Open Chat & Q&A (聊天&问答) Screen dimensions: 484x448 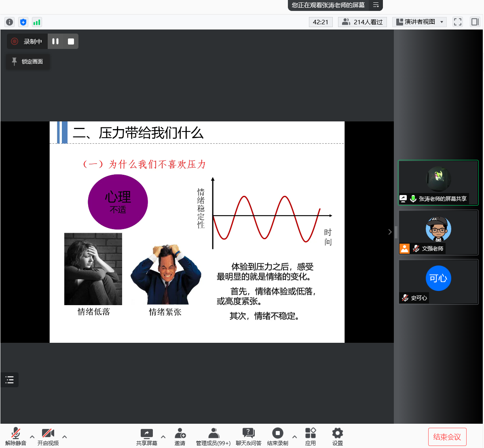(x=248, y=437)
